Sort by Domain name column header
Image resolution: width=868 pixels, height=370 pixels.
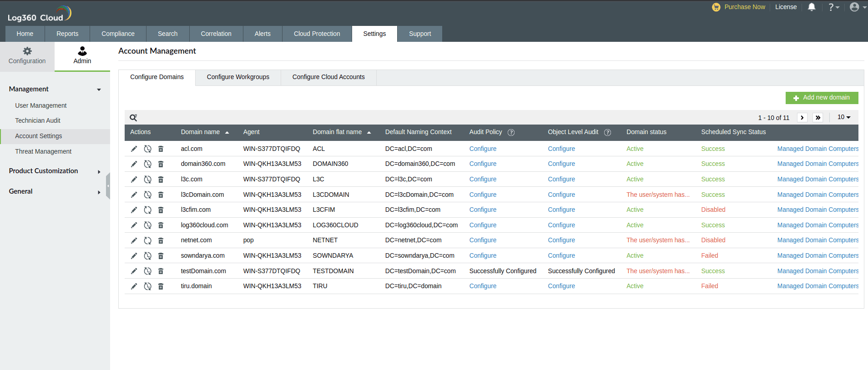pyautogui.click(x=200, y=132)
